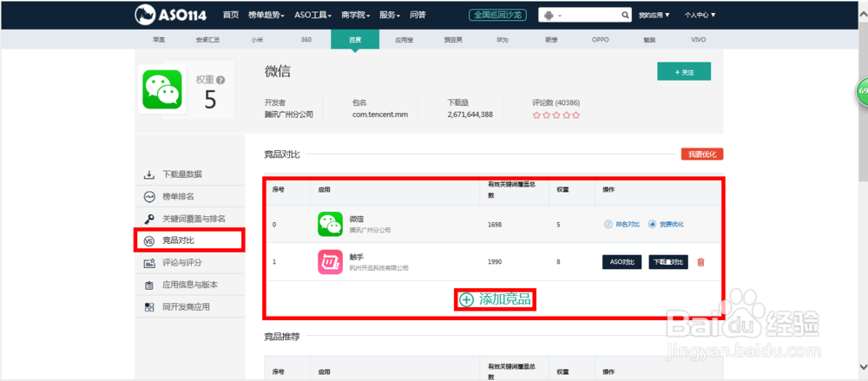Switch to the 豌豆荚 tab
Image resolution: width=868 pixels, height=381 pixels.
tap(453, 40)
